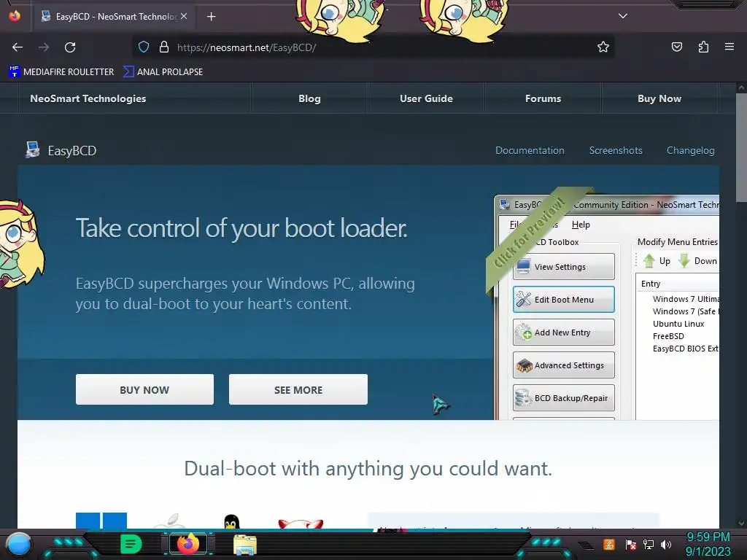Open the Documentation link

point(530,150)
